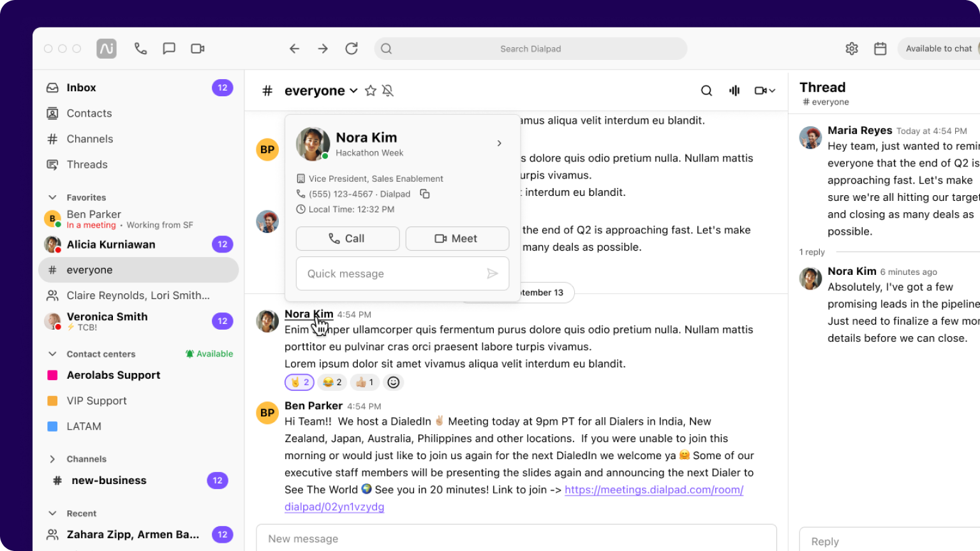Open Ben Parker conversation in Favorites
Viewport: 980px width, 551px height.
138,219
